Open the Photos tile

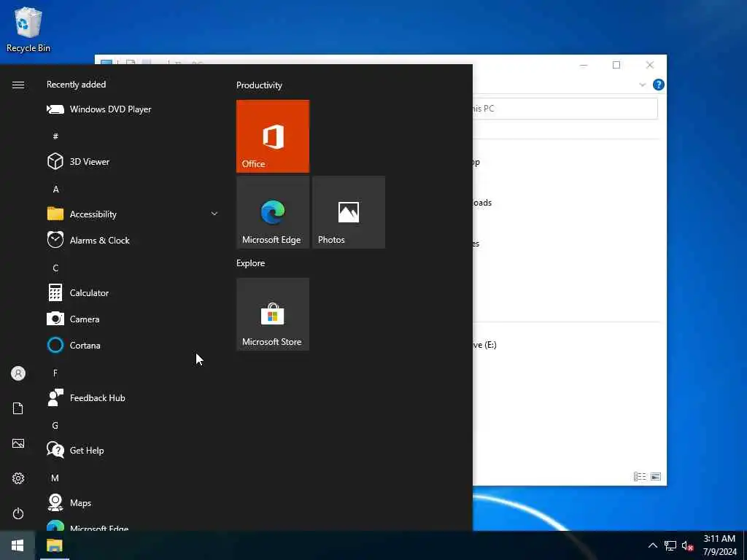click(x=349, y=212)
